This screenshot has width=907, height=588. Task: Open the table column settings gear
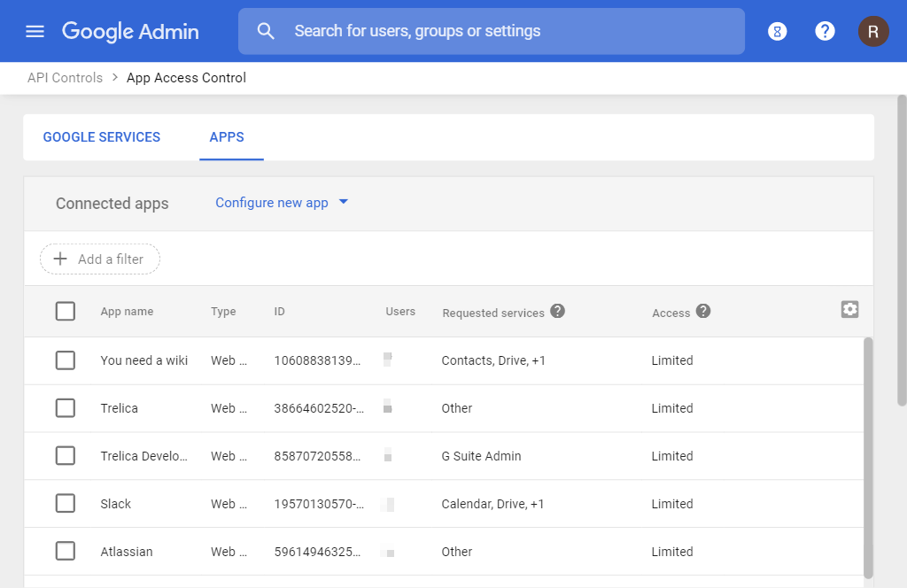(849, 309)
